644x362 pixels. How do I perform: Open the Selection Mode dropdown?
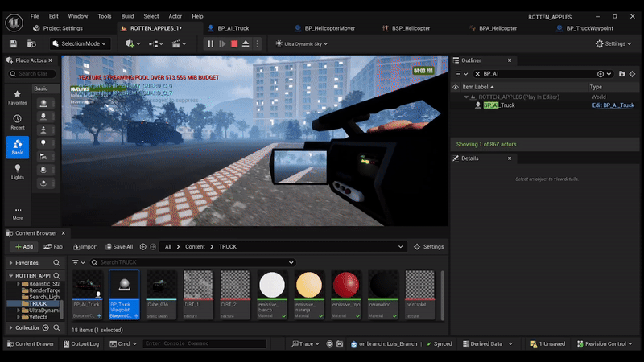click(x=80, y=43)
